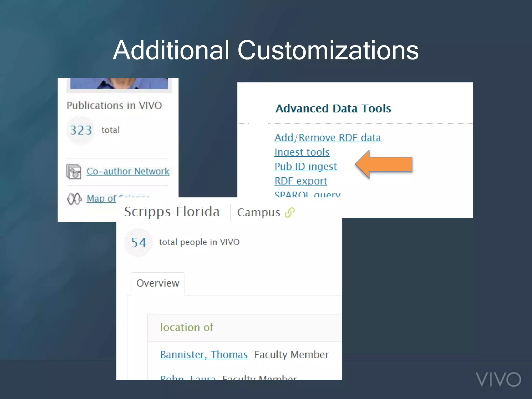Click the Campus type label
Image resolution: width=532 pixels, height=399 pixels.
pos(259,212)
